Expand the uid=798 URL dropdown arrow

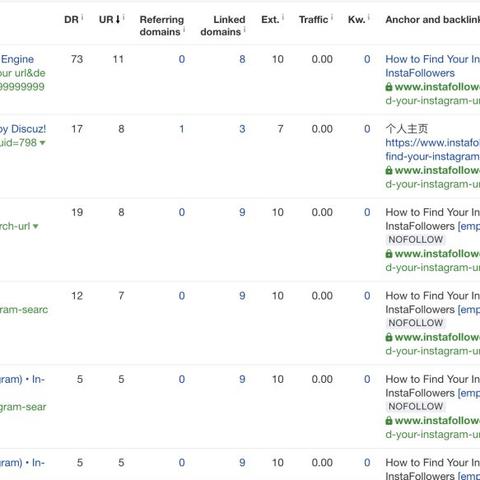pyautogui.click(x=42, y=143)
